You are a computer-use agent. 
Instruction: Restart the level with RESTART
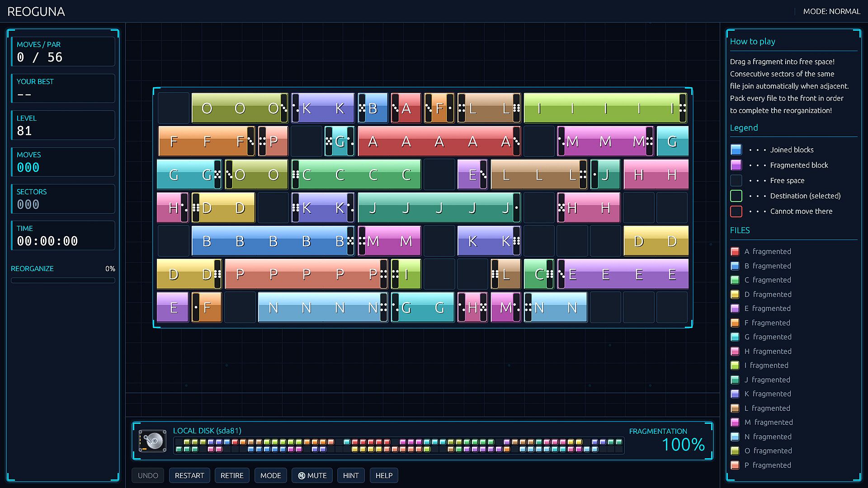pos(189,475)
